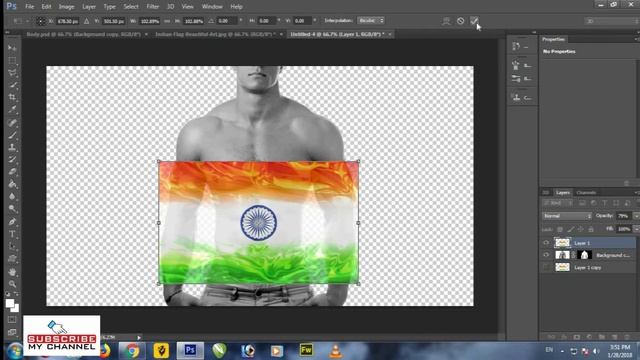Click the background color swatch

[x=16, y=309]
